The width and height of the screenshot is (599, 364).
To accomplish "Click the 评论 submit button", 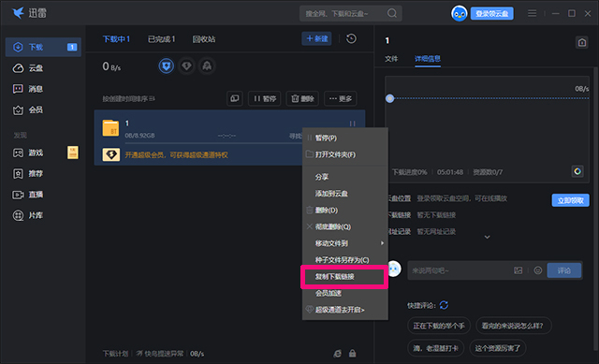I will click(564, 270).
